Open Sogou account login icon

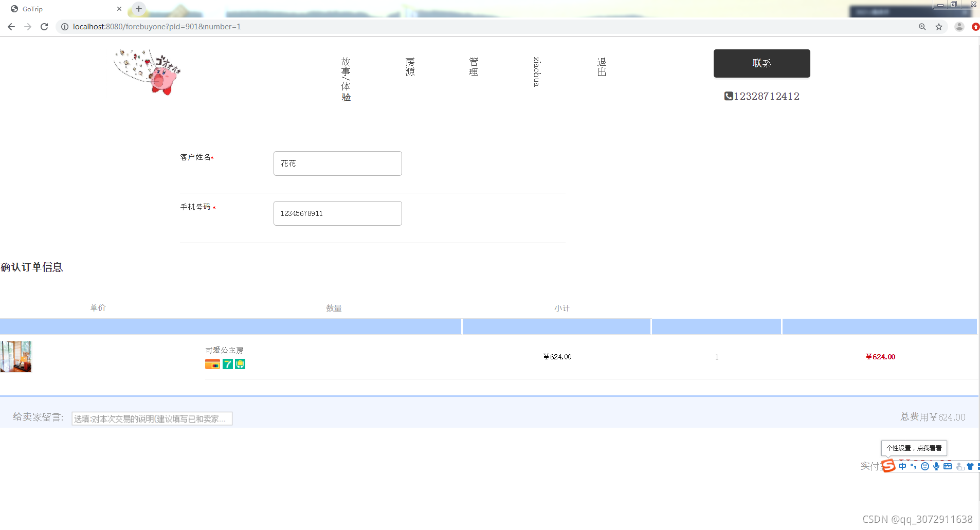tap(959, 466)
